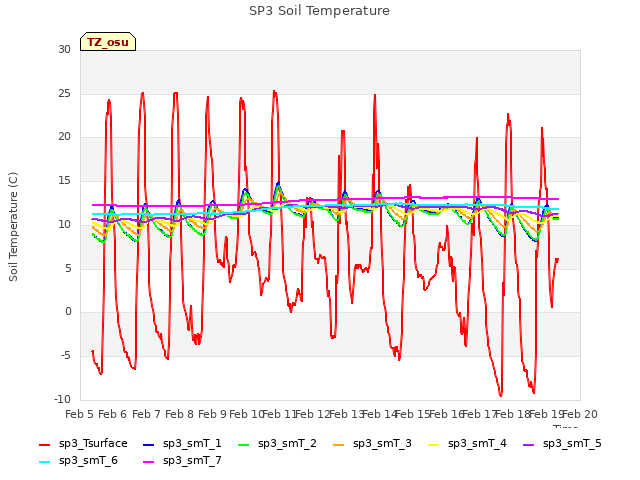
Task: Click the red sp3_Tsurface legend swatch
Action: 44,444
